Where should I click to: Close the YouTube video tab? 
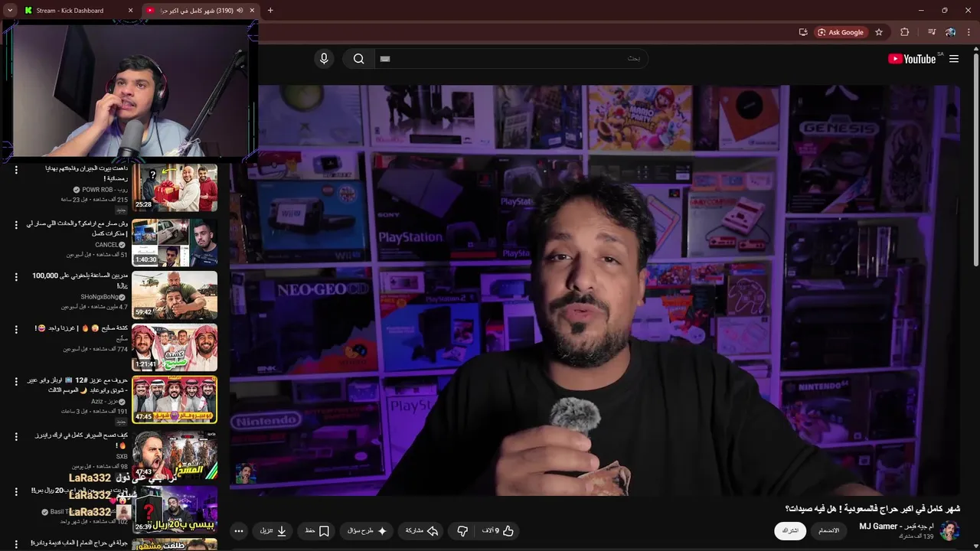252,11
